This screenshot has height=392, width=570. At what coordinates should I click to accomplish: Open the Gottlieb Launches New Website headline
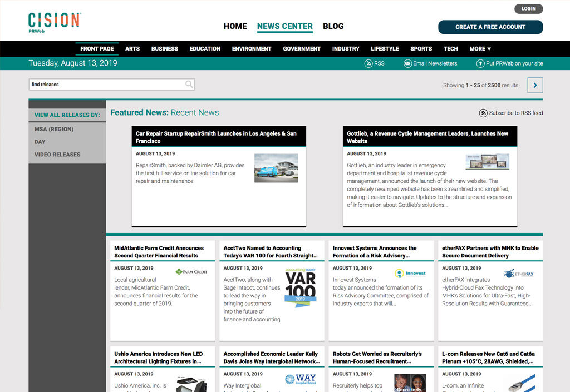[x=427, y=137]
